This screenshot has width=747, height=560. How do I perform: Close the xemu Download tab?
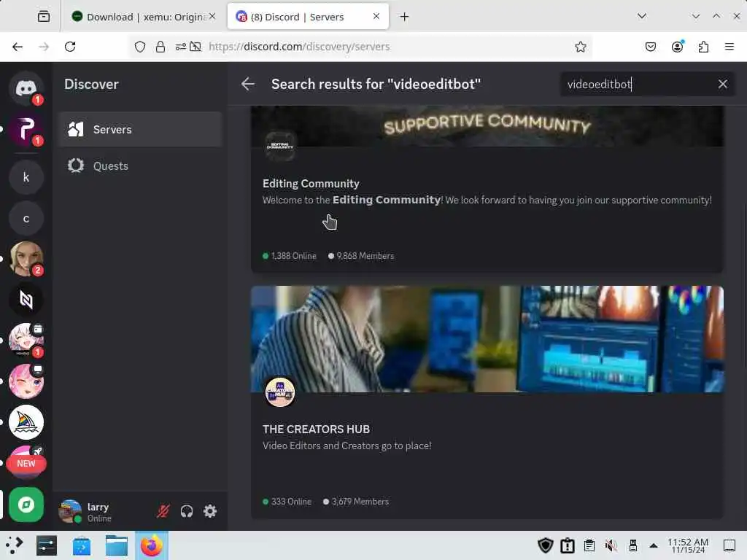click(212, 16)
